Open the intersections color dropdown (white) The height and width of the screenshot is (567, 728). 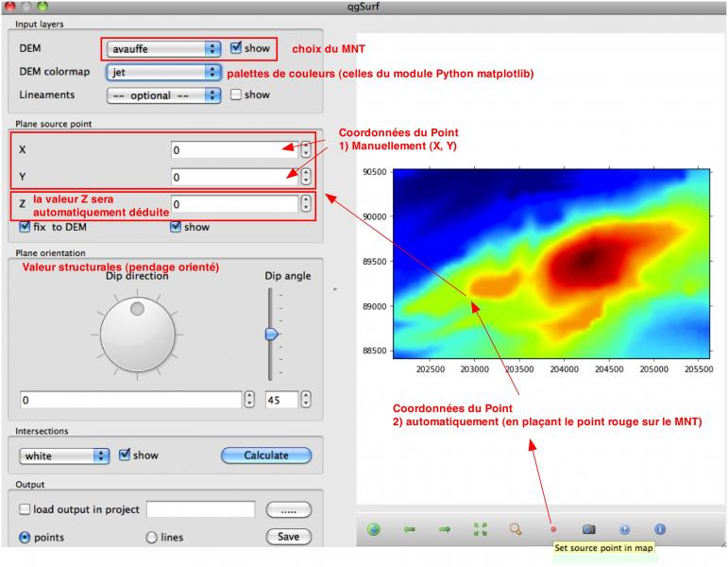(64, 455)
